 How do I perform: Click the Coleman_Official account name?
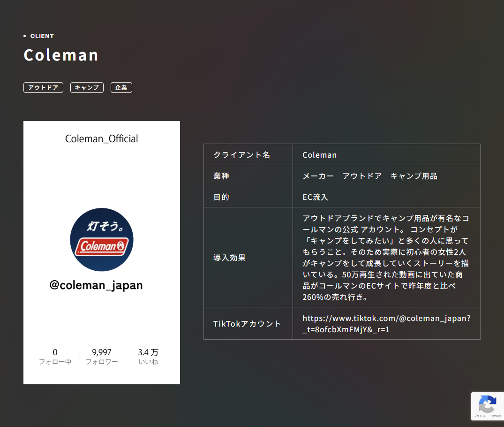[x=102, y=139]
